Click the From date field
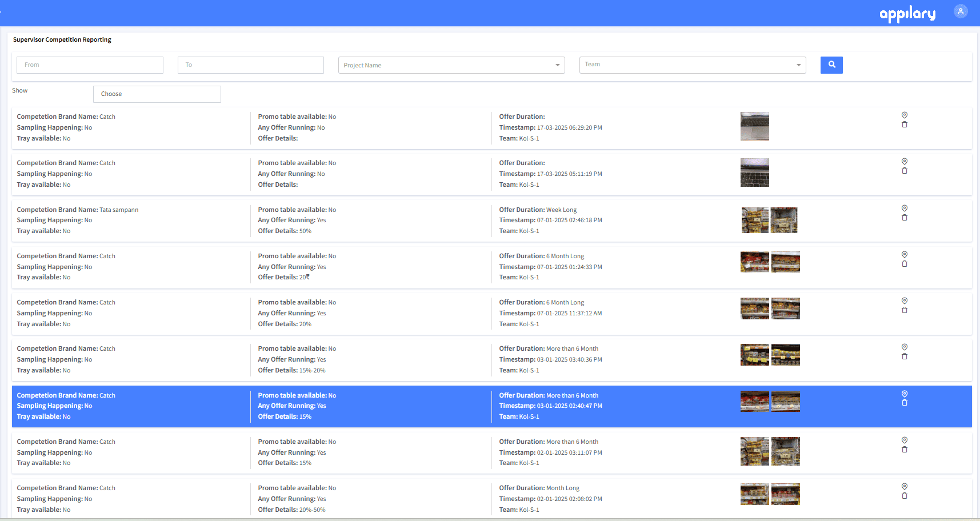This screenshot has width=980, height=521. (90, 65)
